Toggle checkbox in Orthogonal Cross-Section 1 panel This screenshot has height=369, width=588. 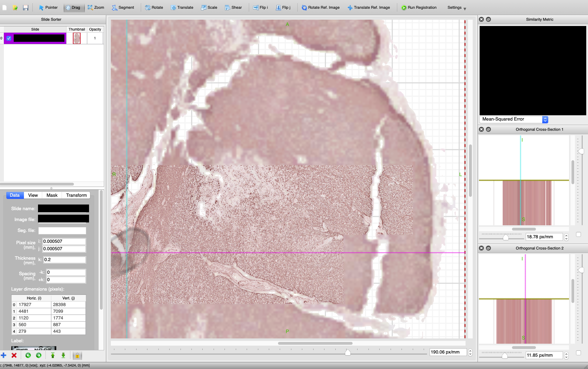[x=578, y=234]
